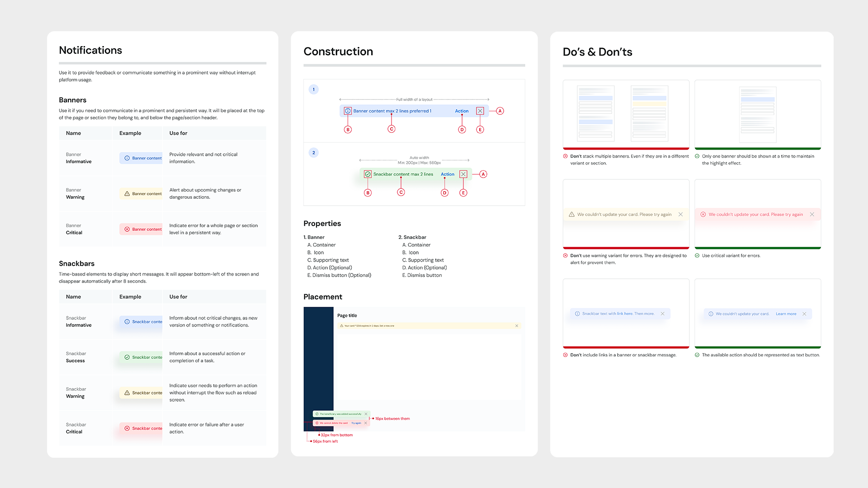Click the circled A marker beside the blue banner
This screenshot has width=868, height=488.
[500, 111]
